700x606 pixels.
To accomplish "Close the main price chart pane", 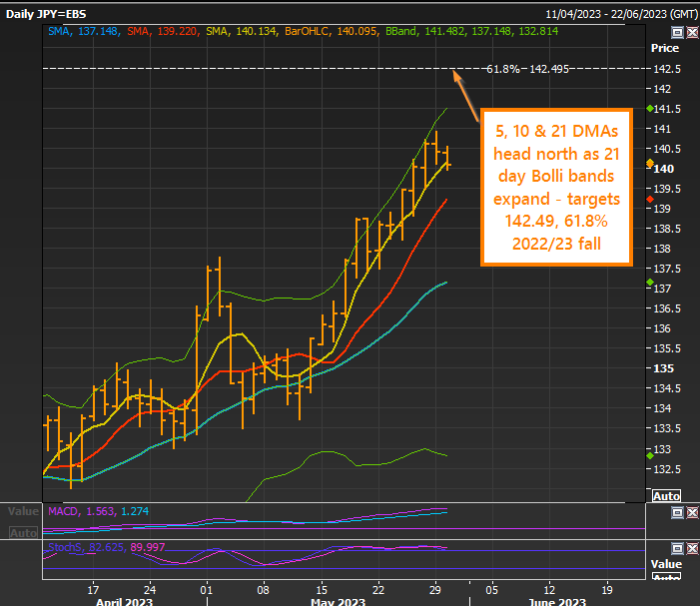I will click(692, 32).
